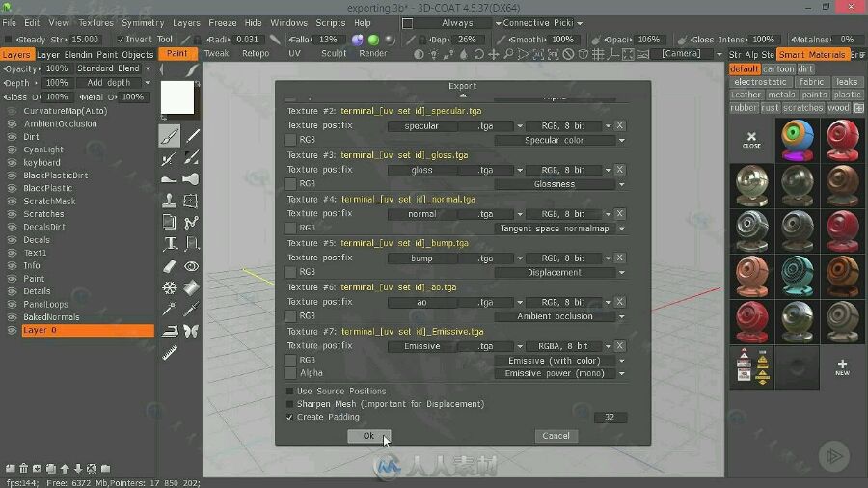Open Emissive power (mono) dropdown
This screenshot has height=488, width=868.
tap(560, 374)
